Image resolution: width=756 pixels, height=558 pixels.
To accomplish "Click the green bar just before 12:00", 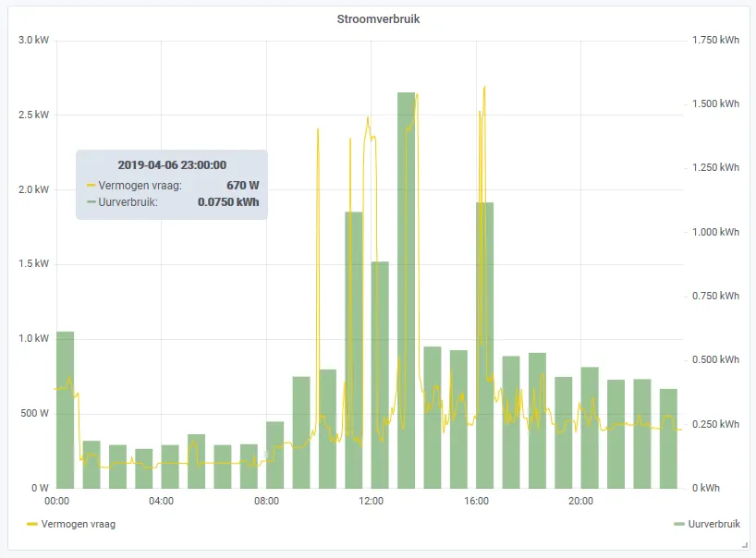I will (354, 350).
